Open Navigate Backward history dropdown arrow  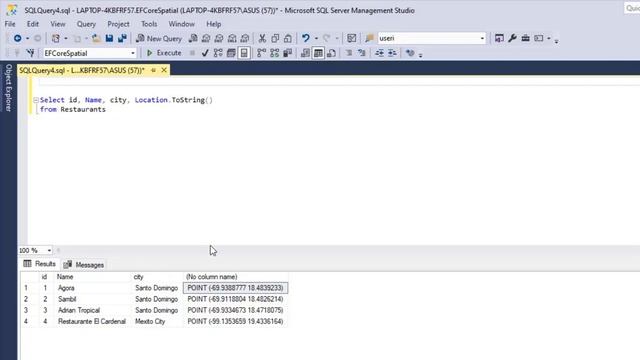pos(27,38)
